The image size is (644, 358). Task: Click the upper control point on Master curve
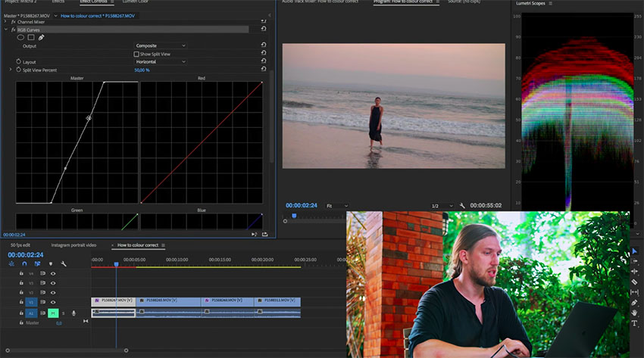point(89,117)
